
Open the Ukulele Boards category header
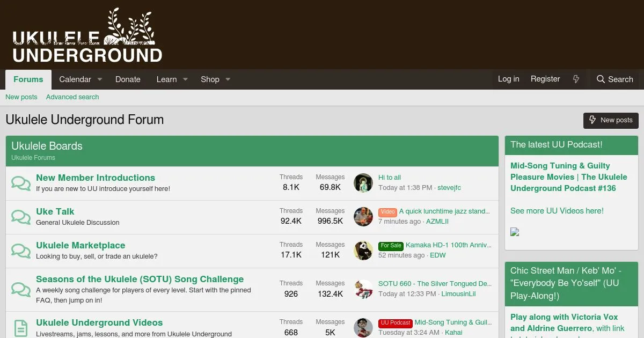pyautogui.click(x=47, y=146)
